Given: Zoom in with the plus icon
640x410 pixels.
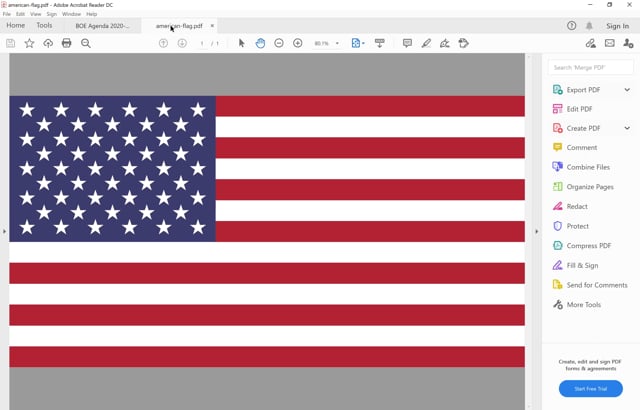Looking at the screenshot, I should pos(298,43).
